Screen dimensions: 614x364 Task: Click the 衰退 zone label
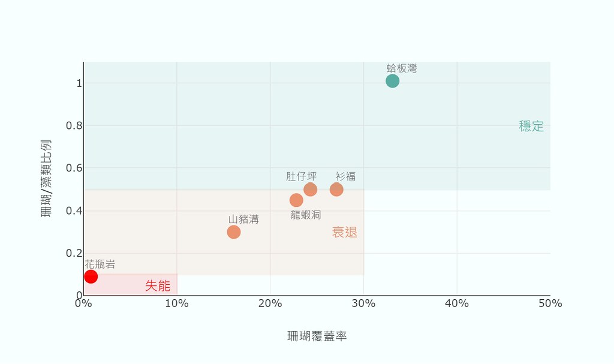click(345, 232)
